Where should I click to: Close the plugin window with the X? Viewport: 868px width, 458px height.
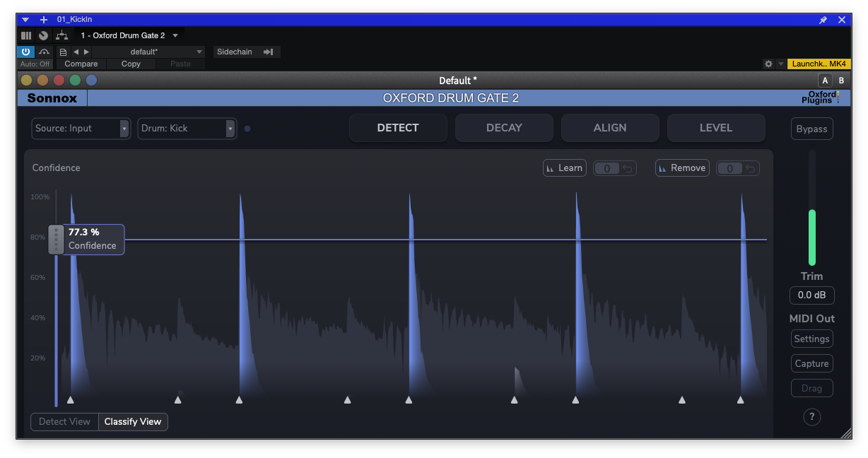click(842, 20)
